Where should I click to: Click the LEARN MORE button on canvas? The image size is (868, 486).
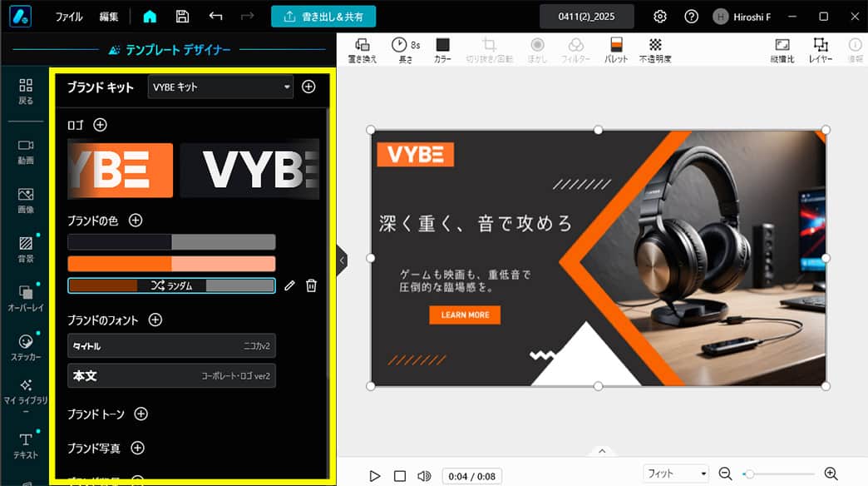point(465,315)
